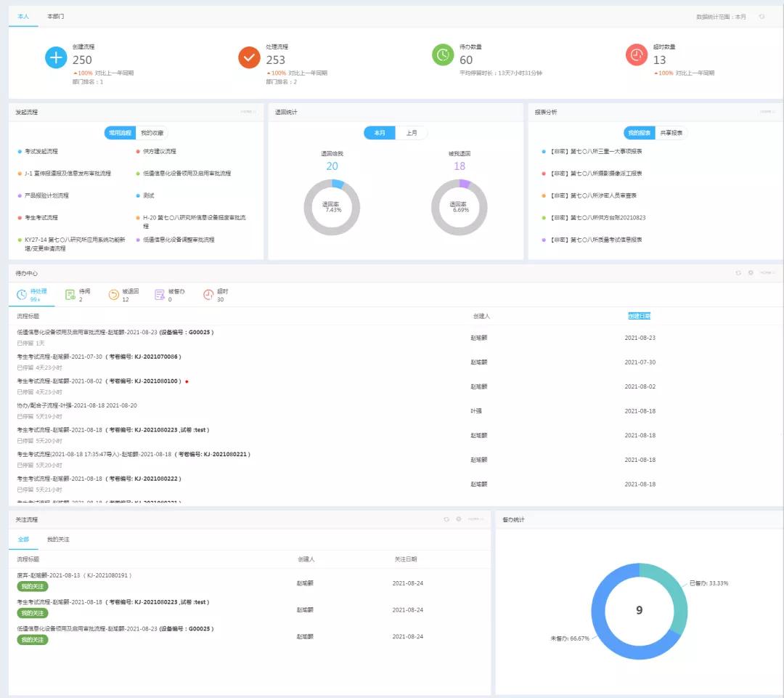
Task: Click the 创建日期 column header
Action: point(639,316)
